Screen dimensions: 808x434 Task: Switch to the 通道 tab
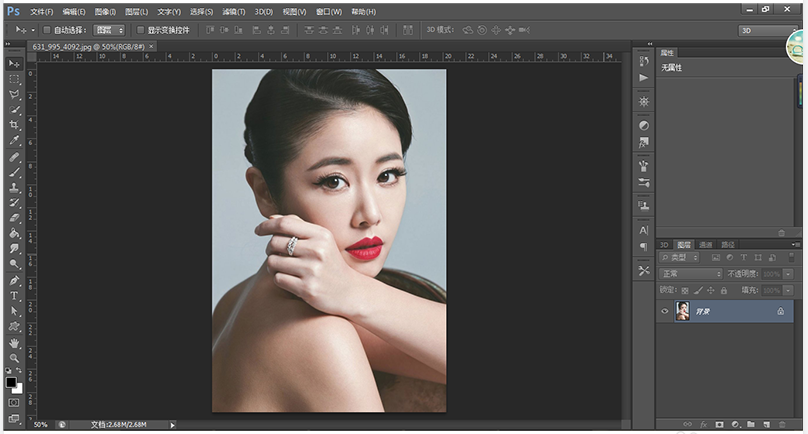click(x=705, y=244)
